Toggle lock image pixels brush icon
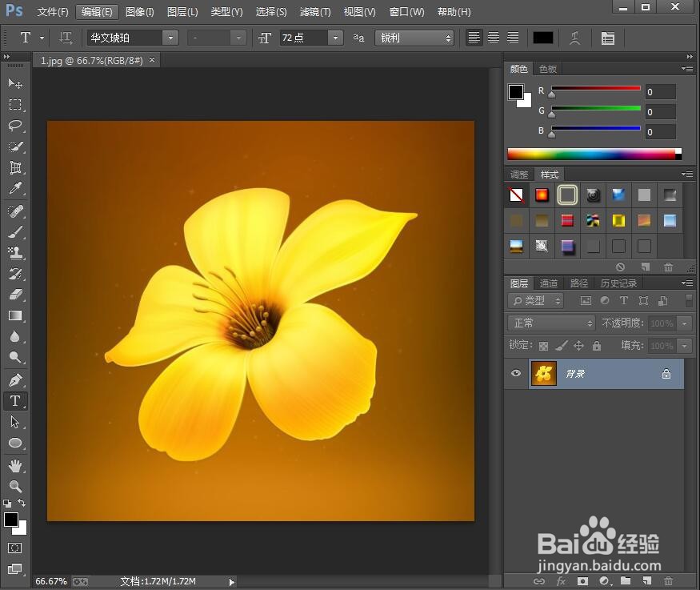 click(561, 345)
